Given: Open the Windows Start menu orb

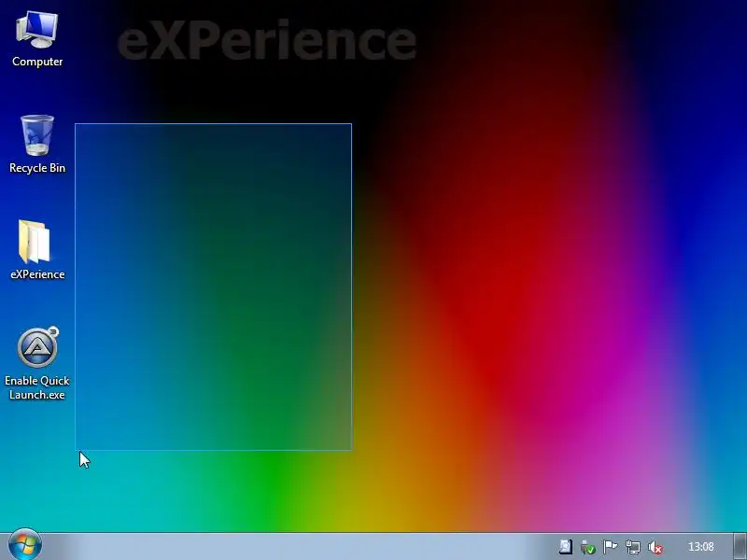Looking at the screenshot, I should click(x=25, y=544).
